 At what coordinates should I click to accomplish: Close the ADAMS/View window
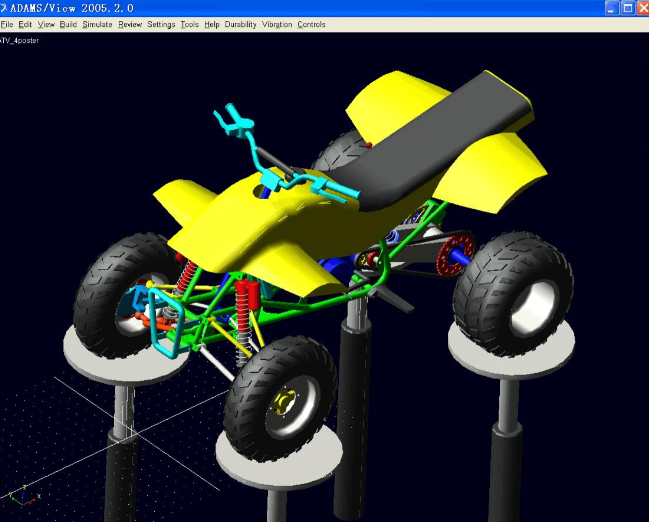(x=640, y=8)
